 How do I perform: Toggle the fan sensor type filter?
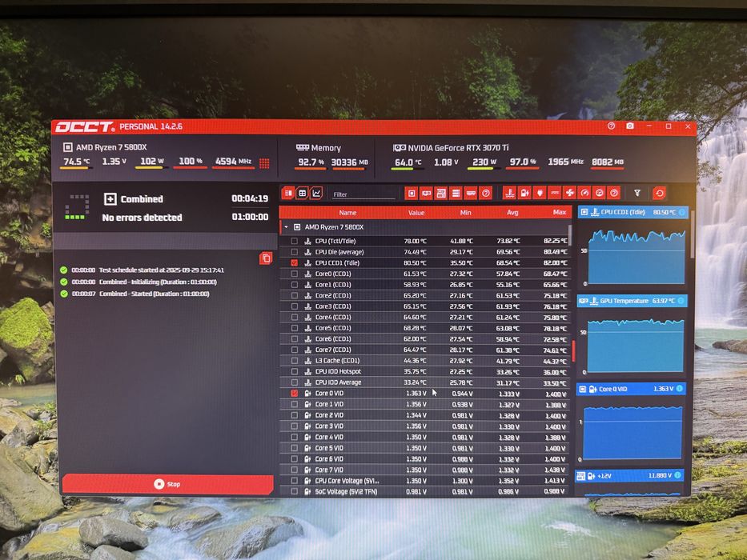[x=570, y=193]
